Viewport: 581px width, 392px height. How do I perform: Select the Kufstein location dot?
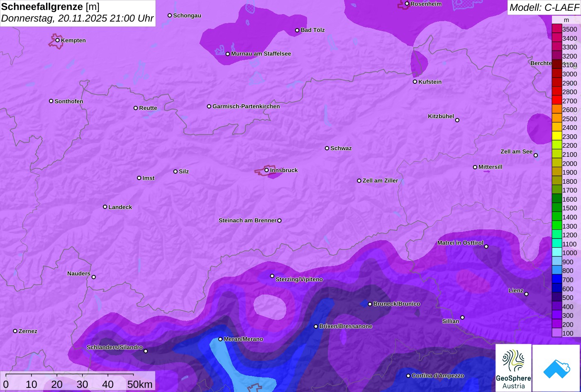[x=415, y=82]
